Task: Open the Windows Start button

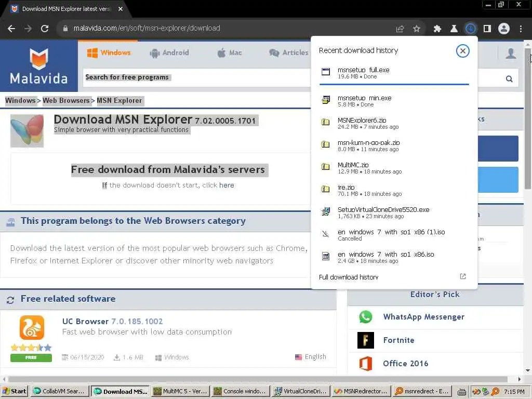Action: pyautogui.click(x=14, y=391)
